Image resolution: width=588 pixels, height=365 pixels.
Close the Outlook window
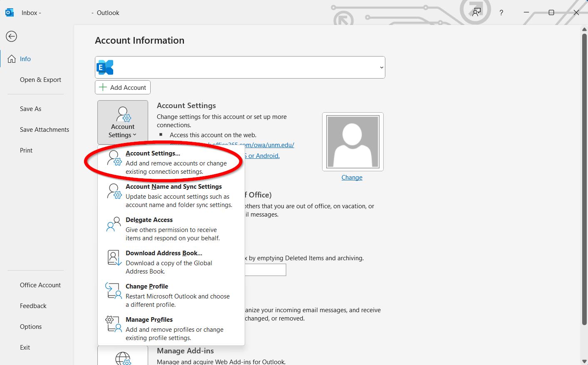(576, 12)
